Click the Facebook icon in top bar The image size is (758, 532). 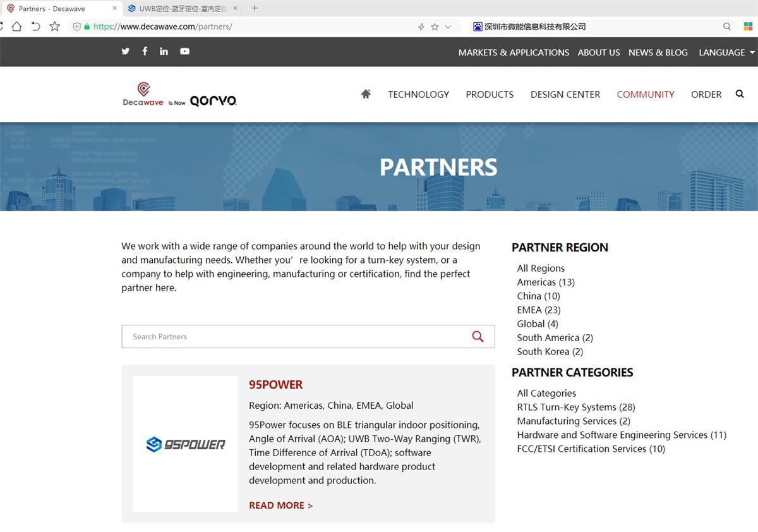click(x=145, y=51)
